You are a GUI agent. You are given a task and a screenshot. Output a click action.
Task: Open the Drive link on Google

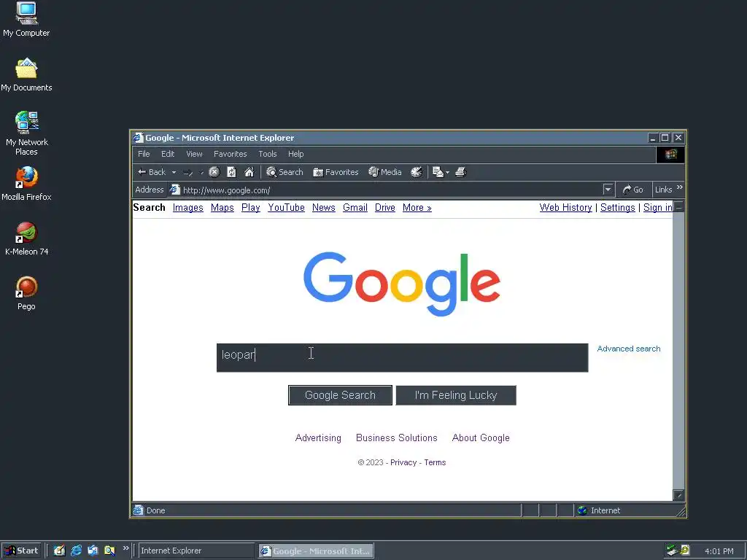[385, 208]
